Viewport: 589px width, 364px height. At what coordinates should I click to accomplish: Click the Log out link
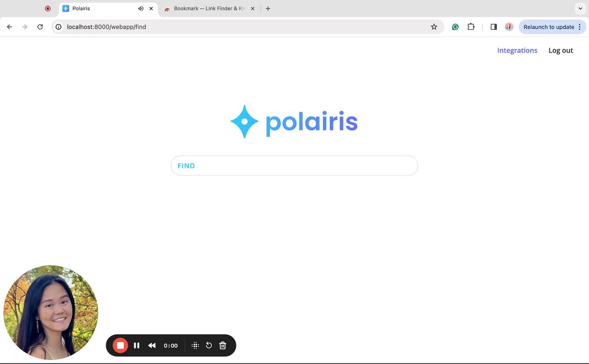click(x=560, y=51)
